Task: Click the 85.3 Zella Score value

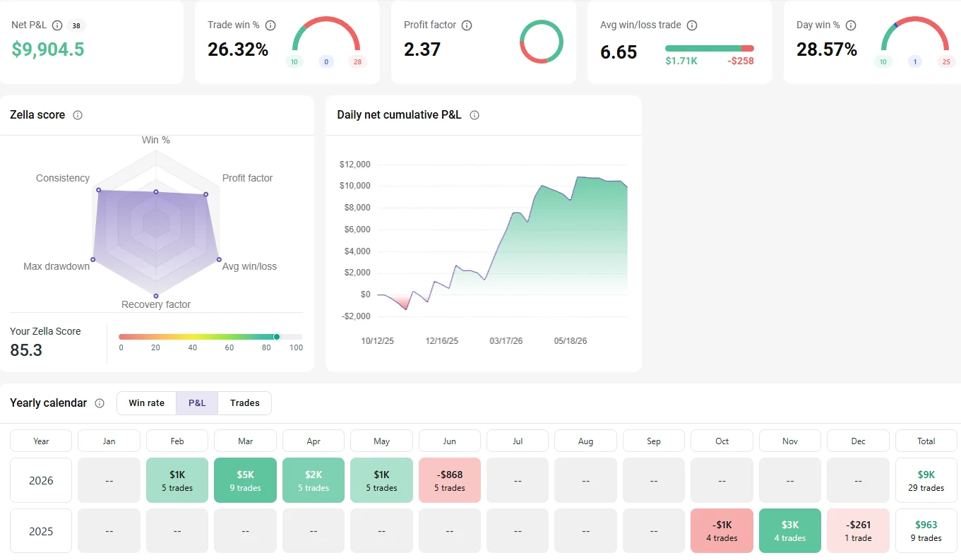Action: click(x=26, y=350)
